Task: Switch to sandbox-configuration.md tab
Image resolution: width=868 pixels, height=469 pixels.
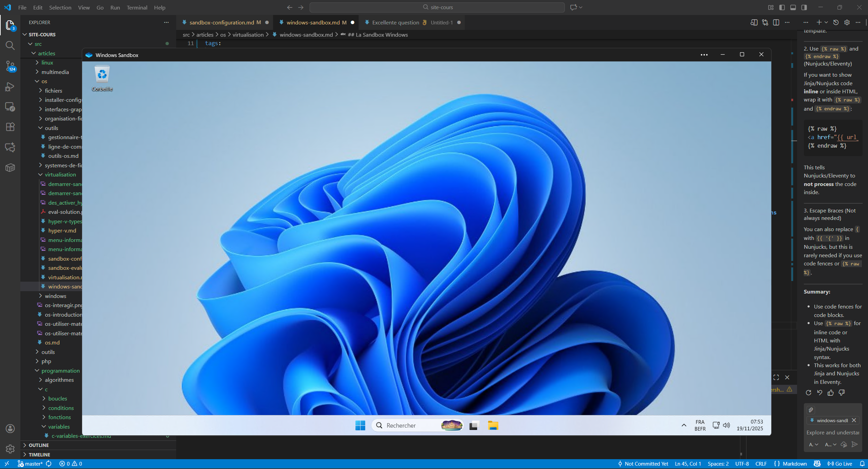Action: click(225, 22)
